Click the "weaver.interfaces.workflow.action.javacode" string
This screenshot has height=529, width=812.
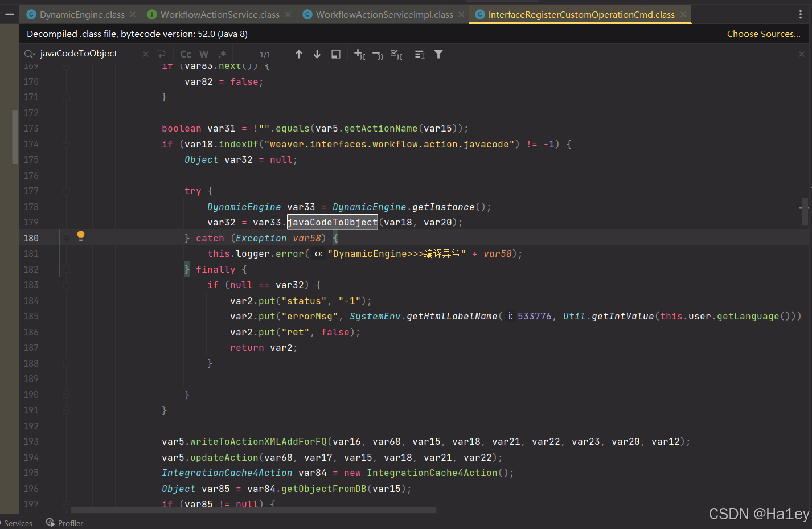click(x=389, y=145)
